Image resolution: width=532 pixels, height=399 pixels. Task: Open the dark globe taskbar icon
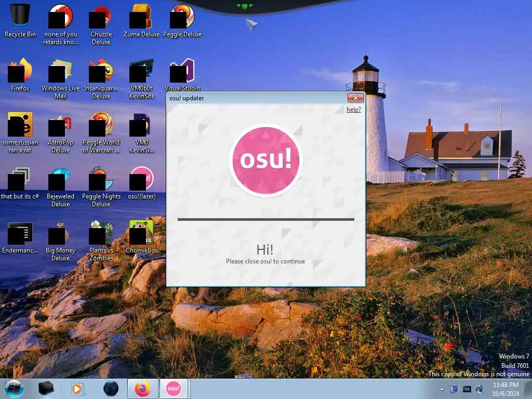[111, 389]
